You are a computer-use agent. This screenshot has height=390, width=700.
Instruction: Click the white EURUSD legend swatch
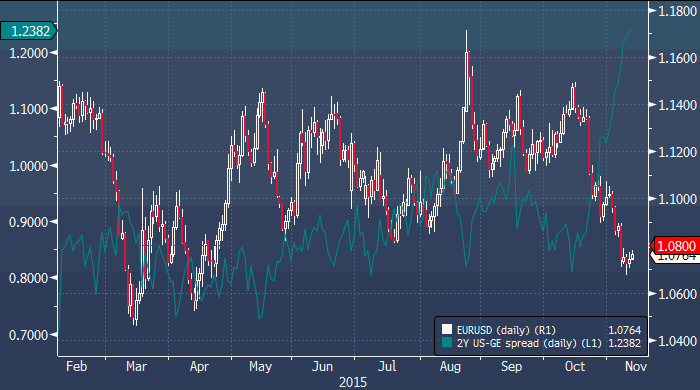pyautogui.click(x=447, y=330)
